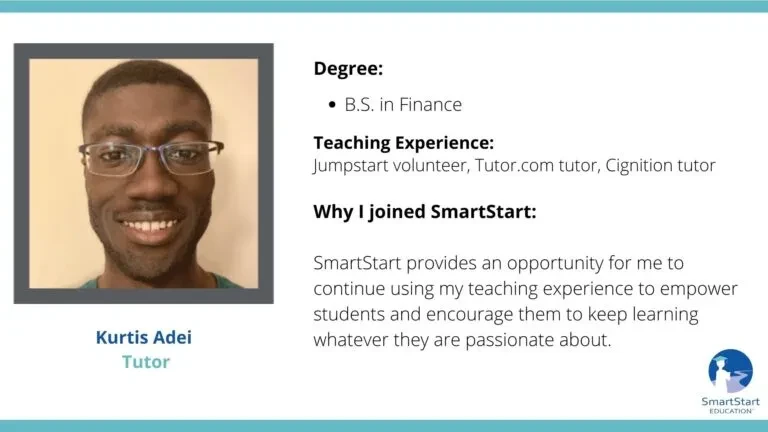The image size is (768, 432).
Task: Click the Teaching Experience heading
Action: [404, 143]
